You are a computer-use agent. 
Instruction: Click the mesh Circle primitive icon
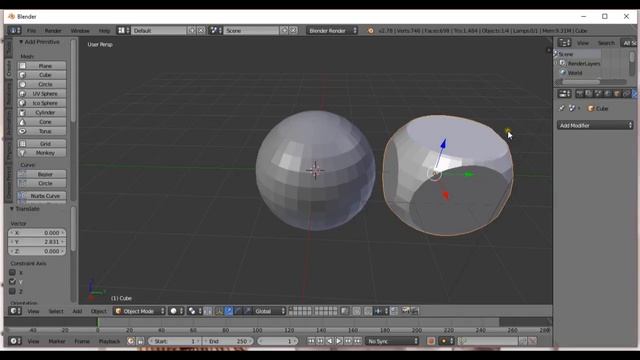[22, 84]
